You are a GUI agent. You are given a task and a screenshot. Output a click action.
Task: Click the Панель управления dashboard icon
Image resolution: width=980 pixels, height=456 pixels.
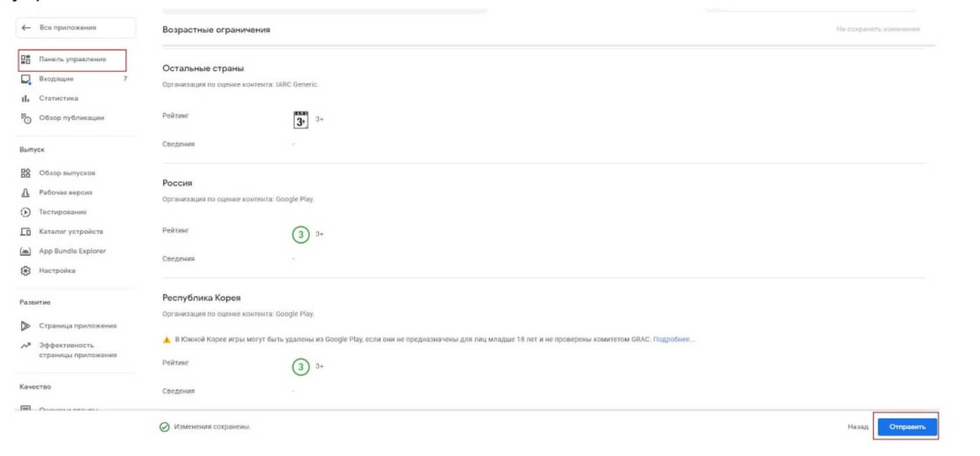26,60
